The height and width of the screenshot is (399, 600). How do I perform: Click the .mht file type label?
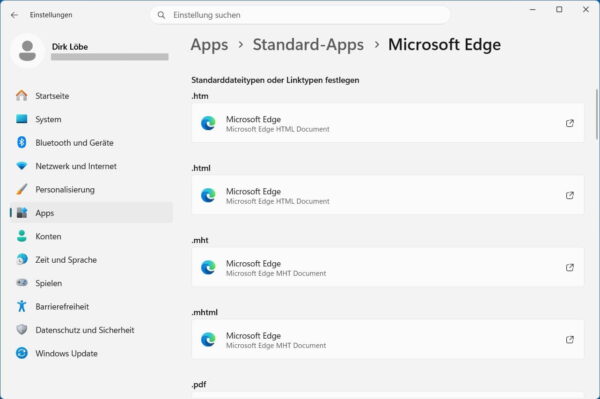[x=200, y=240]
